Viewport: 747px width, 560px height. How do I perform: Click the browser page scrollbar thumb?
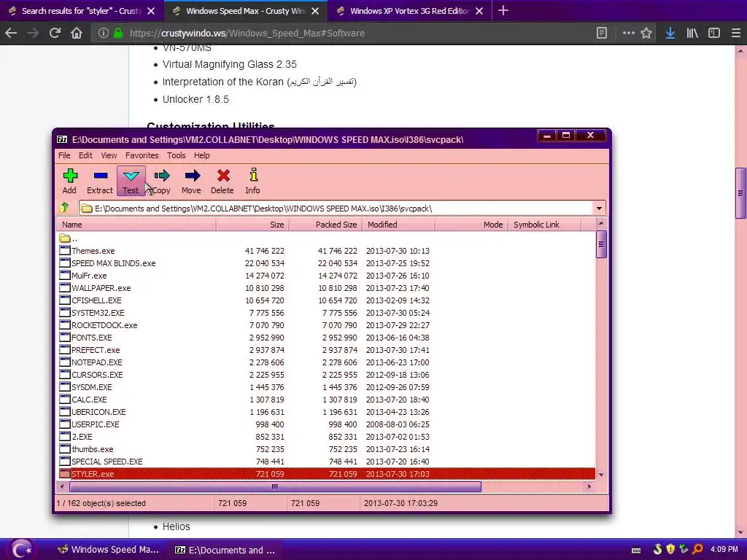(740, 192)
